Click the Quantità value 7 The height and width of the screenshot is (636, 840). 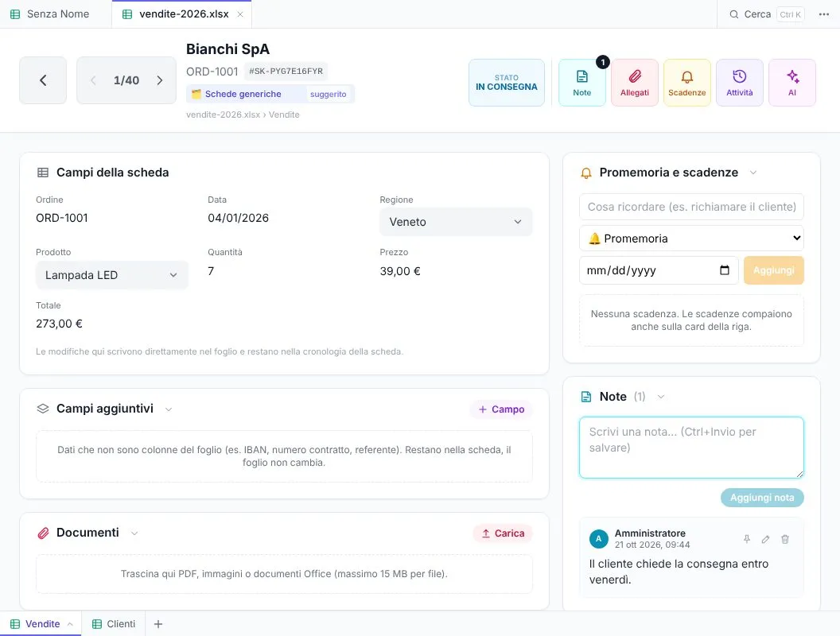[211, 271]
